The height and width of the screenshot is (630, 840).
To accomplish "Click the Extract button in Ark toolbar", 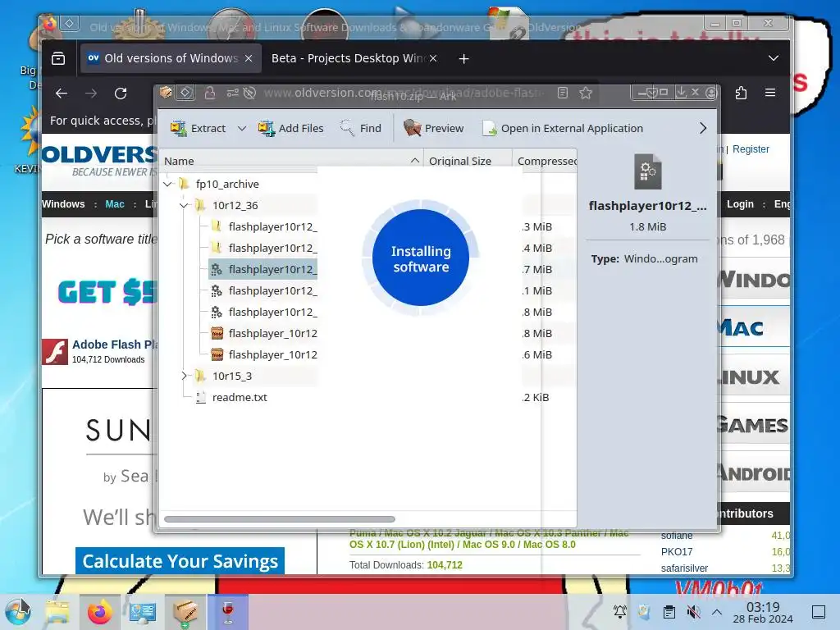I will point(198,129).
